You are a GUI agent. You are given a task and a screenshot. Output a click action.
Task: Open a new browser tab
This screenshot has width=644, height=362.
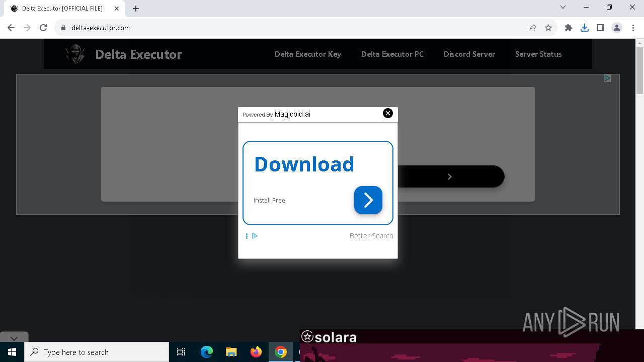[x=136, y=9]
